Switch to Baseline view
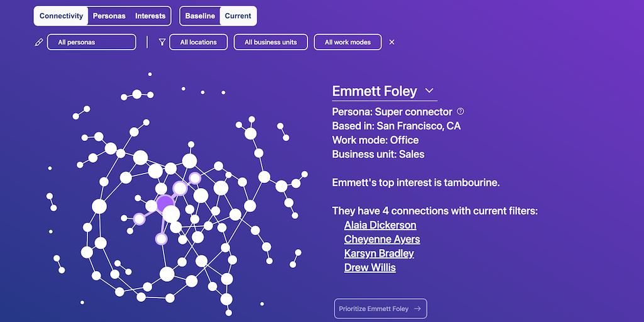The height and width of the screenshot is (322, 644). pos(200,16)
